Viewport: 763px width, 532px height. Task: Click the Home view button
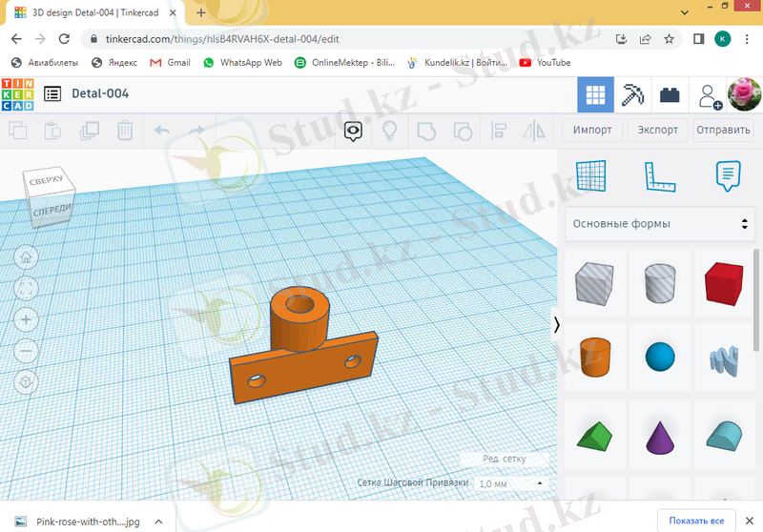(26, 256)
